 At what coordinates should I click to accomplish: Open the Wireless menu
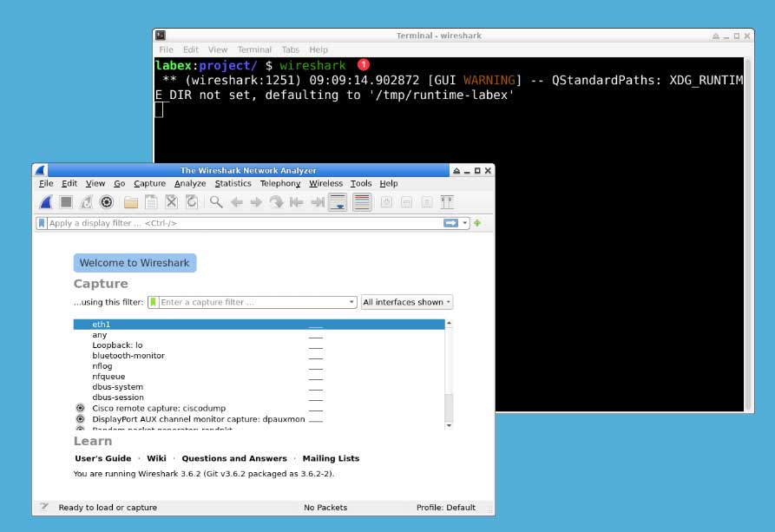tap(325, 183)
